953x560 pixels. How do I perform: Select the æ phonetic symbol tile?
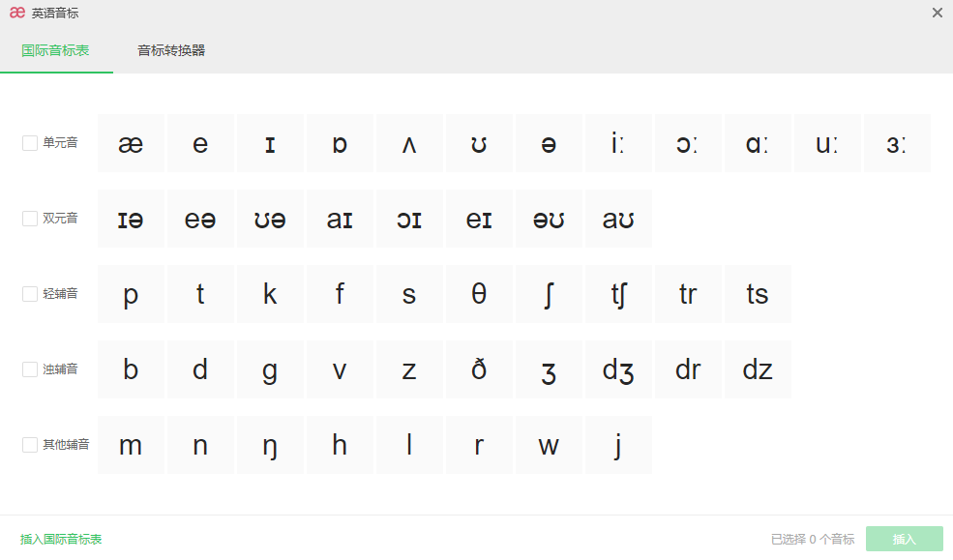click(131, 143)
